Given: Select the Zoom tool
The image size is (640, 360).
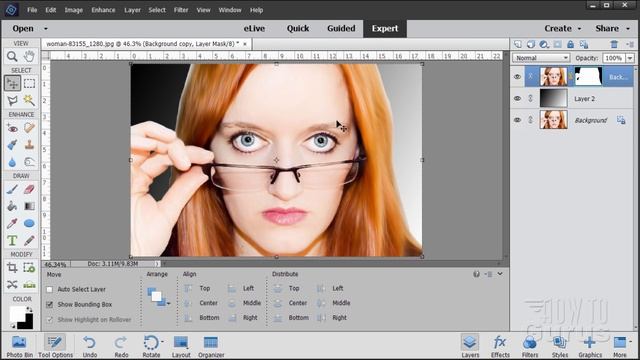Looking at the screenshot, I should coord(12,56).
